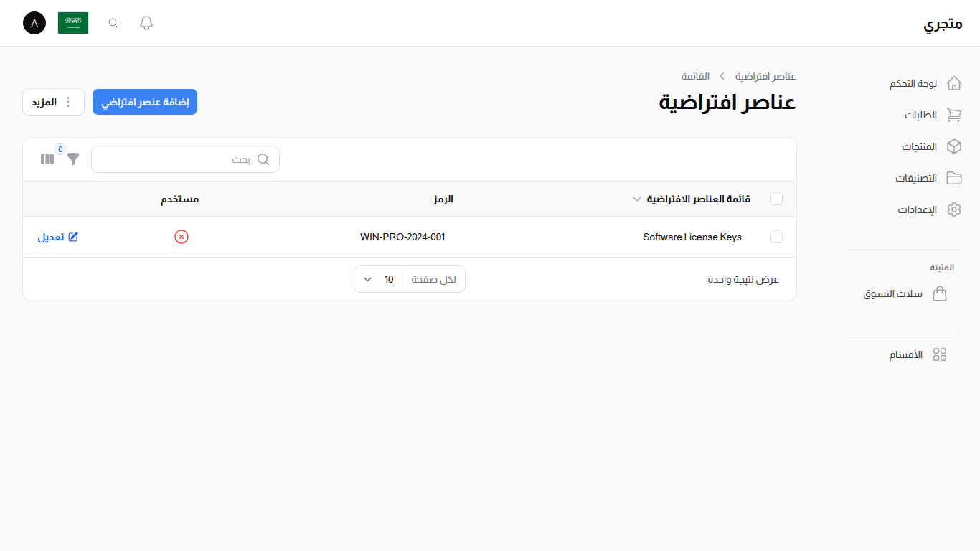Click the إضافة عنصر افتراضي button

(144, 101)
